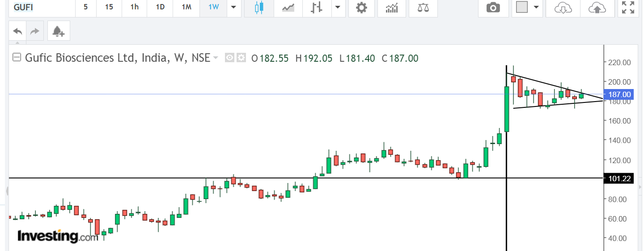Collapse the Gufic Biosciences legend box
Screen dimensions: 644x251
17,58
